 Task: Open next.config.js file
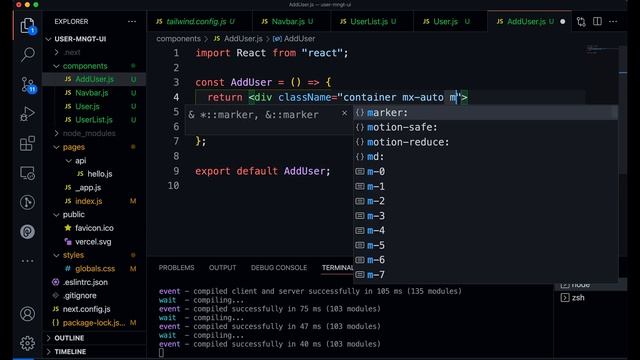click(x=94, y=309)
